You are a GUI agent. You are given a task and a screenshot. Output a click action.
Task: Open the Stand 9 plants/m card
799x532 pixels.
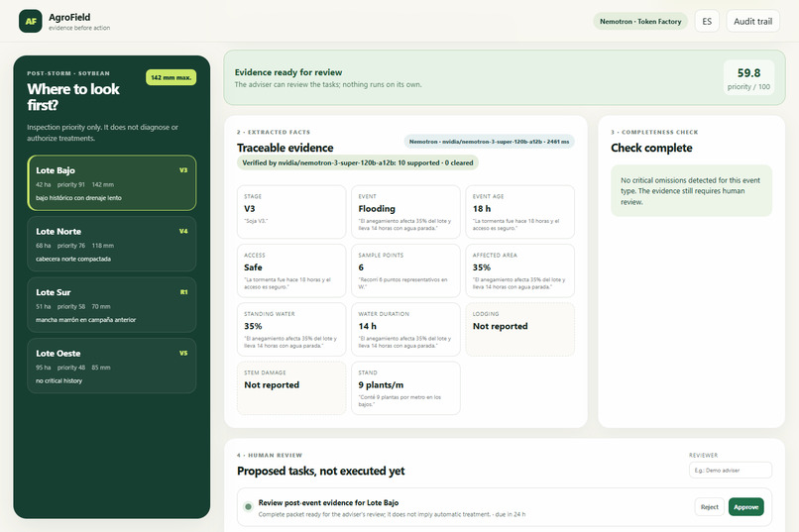[x=405, y=388]
